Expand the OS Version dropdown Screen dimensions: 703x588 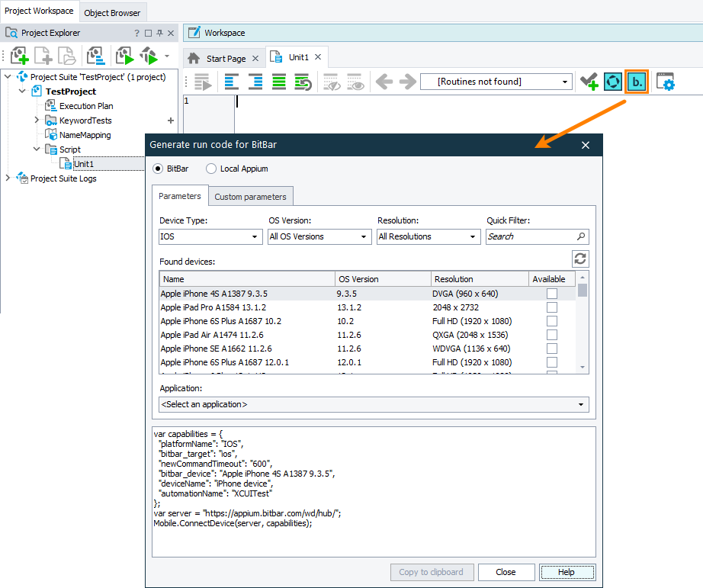[319, 237]
